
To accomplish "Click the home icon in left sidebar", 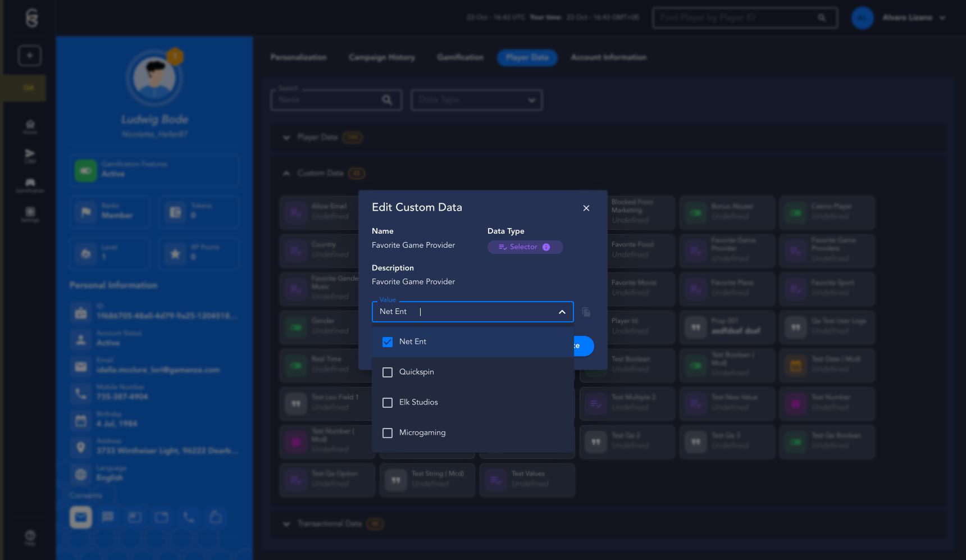I will [x=30, y=126].
